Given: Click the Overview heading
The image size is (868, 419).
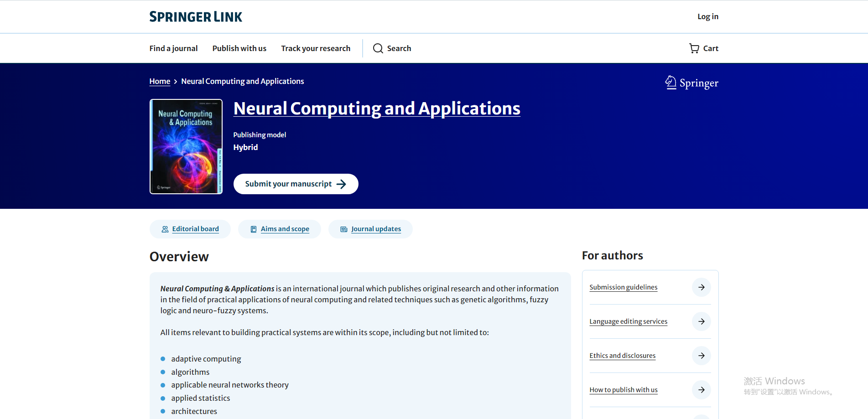Looking at the screenshot, I should coord(179,257).
